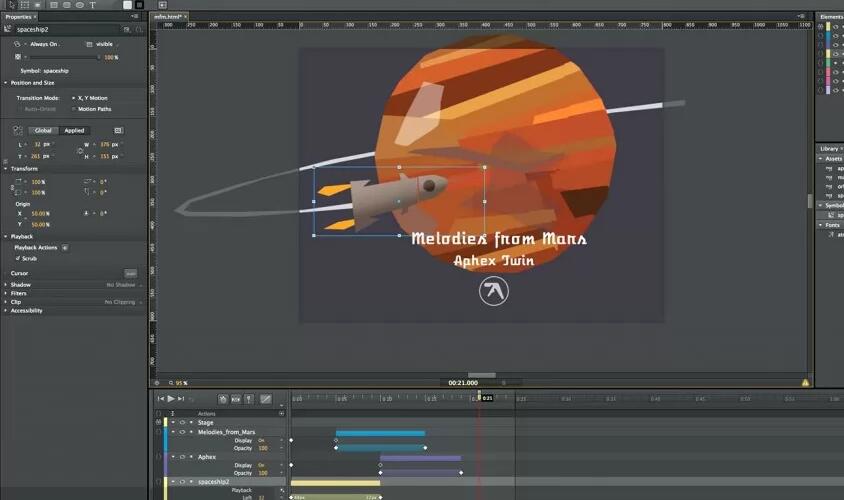
Task: Open the Properties panel options menu
Action: click(134, 17)
